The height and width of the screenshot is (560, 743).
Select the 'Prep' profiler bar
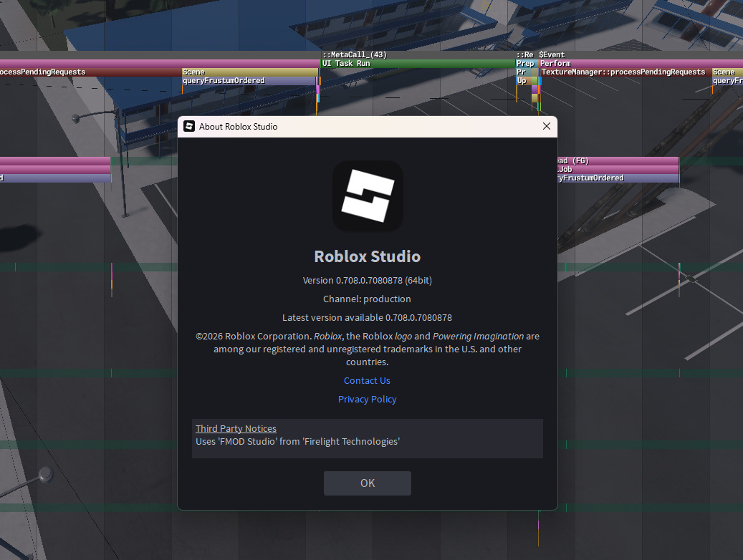point(527,64)
